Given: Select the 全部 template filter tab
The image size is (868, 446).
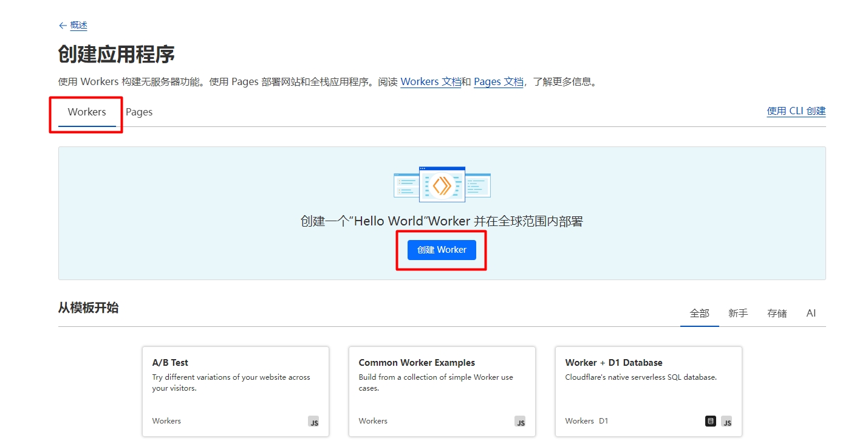Looking at the screenshot, I should tap(700, 314).
